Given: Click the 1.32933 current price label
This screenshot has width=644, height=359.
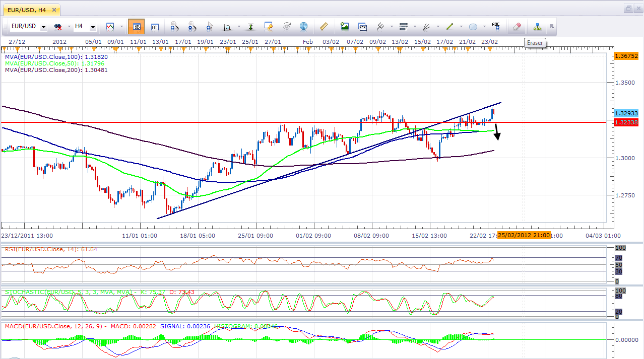Looking at the screenshot, I should (x=626, y=113).
